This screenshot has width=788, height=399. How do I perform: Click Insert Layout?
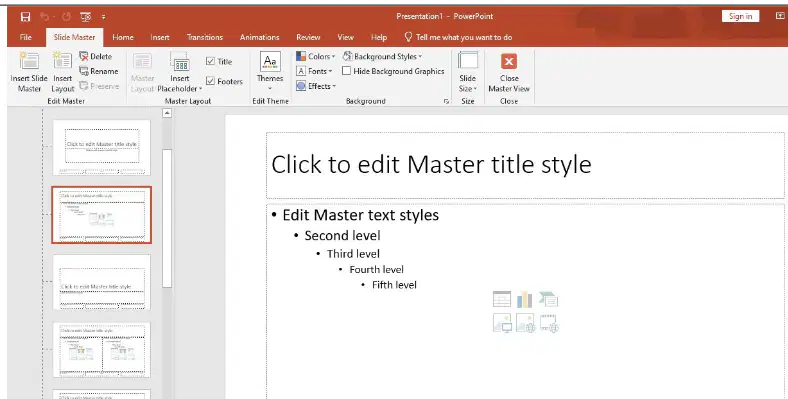click(x=63, y=72)
